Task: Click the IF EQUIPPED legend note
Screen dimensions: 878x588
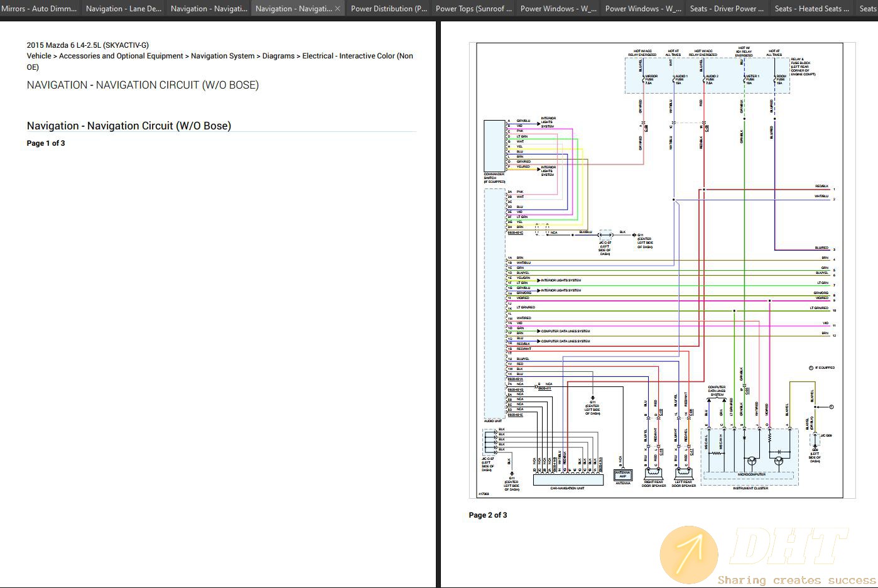Action: pos(822,368)
